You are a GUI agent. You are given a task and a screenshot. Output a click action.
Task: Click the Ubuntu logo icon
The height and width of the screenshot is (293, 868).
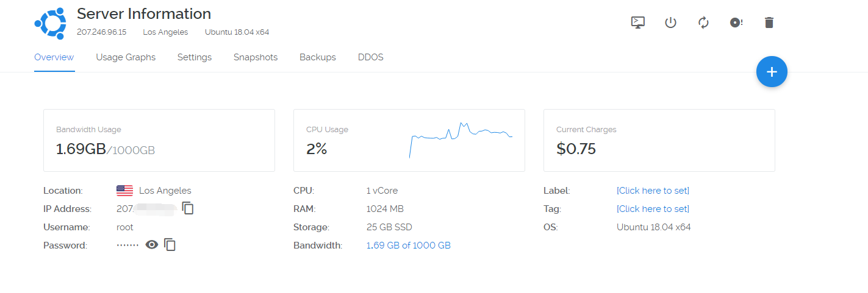50,24
